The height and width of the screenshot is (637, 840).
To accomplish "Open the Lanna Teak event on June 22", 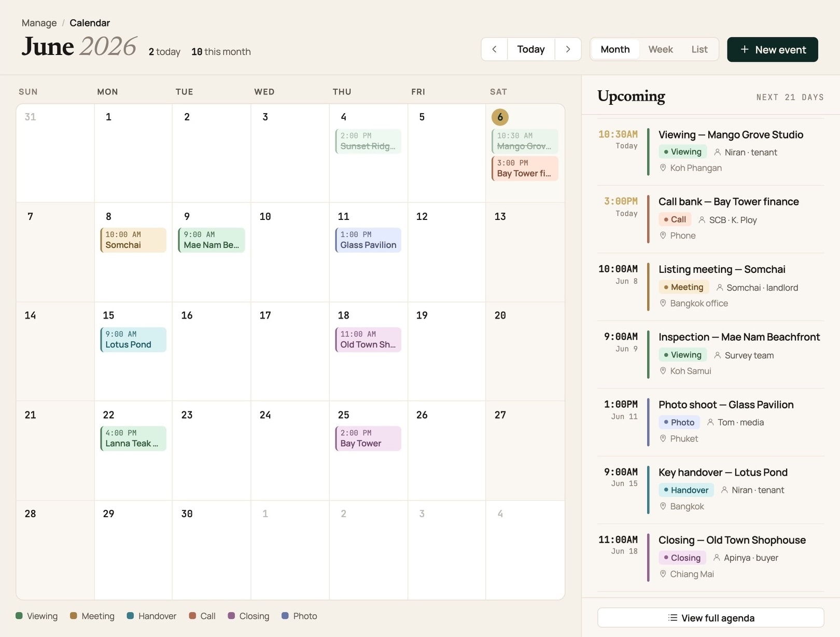I will (x=133, y=438).
